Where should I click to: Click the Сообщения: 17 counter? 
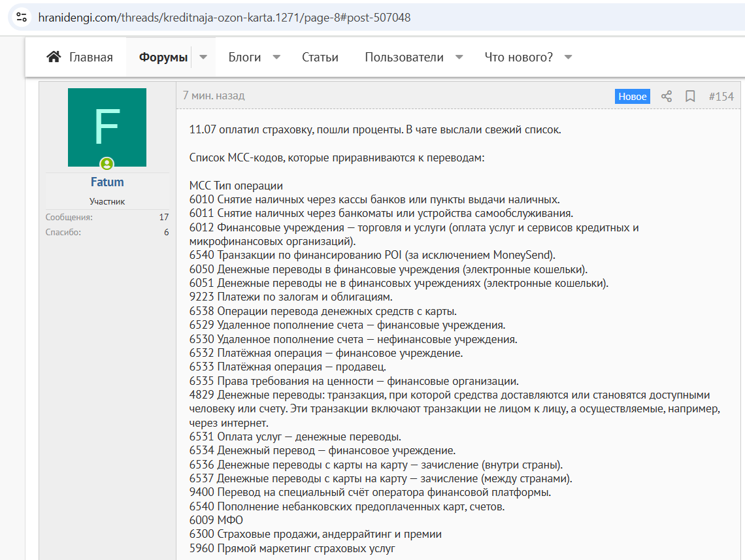(x=107, y=217)
